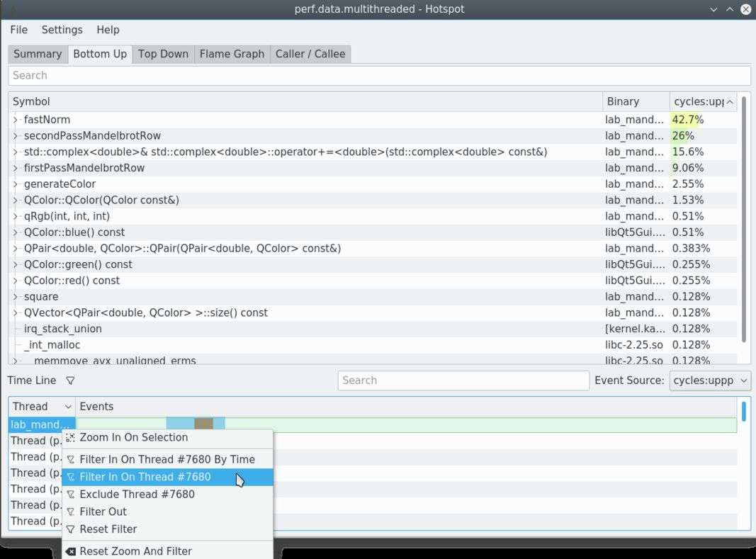Click the Filter Out funnel icon
The width and height of the screenshot is (756, 559).
[x=70, y=512]
